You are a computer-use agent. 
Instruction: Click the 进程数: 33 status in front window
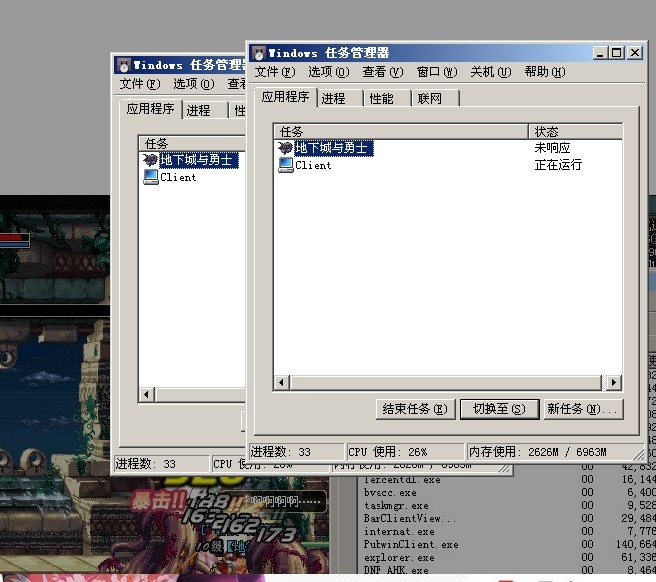297,452
